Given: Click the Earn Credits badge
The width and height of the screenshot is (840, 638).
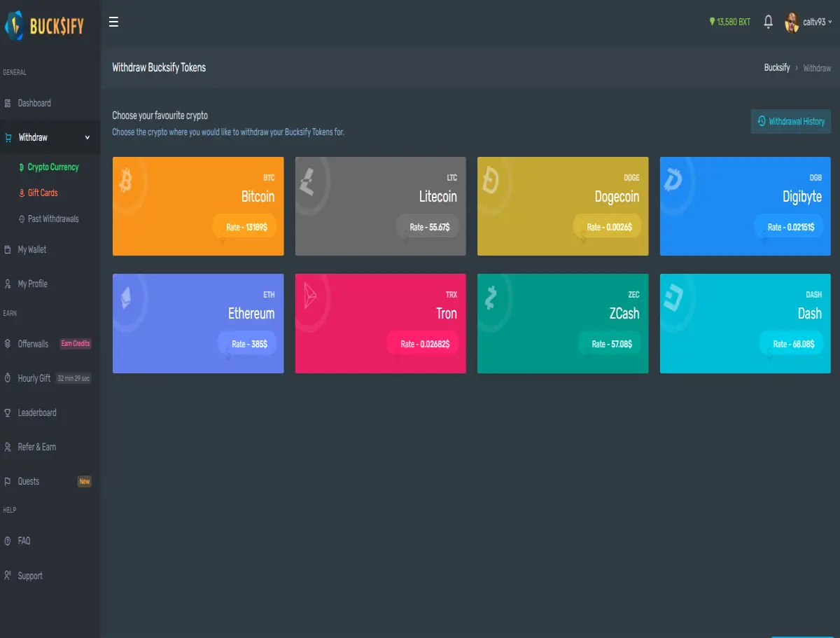Looking at the screenshot, I should 76,344.
